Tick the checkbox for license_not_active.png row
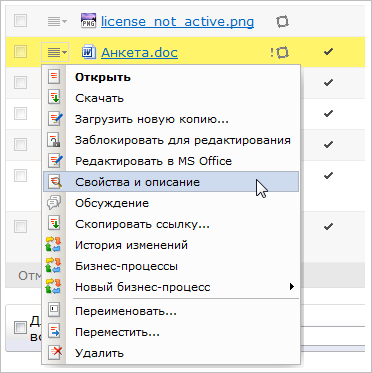Viewport: 372px width, 373px height. (x=21, y=21)
